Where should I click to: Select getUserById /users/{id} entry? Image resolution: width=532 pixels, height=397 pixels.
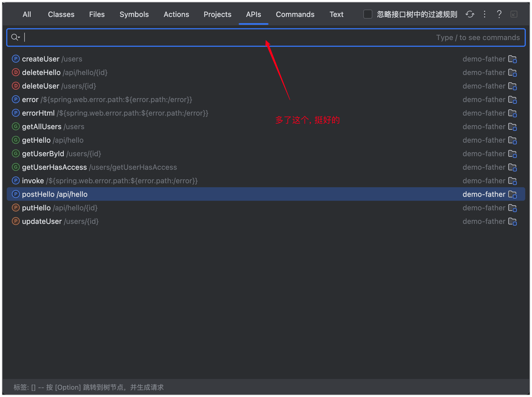[x=266, y=154]
